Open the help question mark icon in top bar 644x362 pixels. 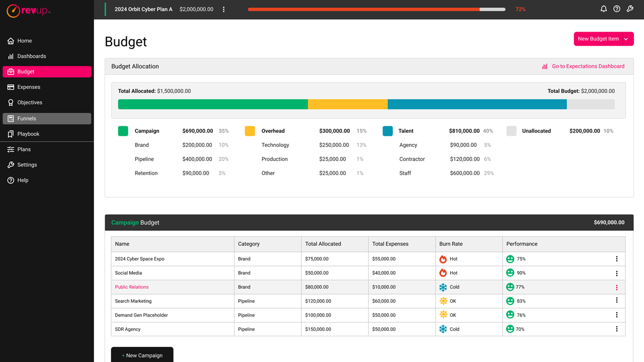(x=617, y=9)
